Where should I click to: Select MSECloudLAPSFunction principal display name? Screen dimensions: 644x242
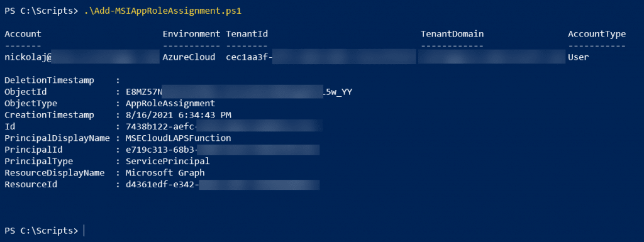[178, 138]
